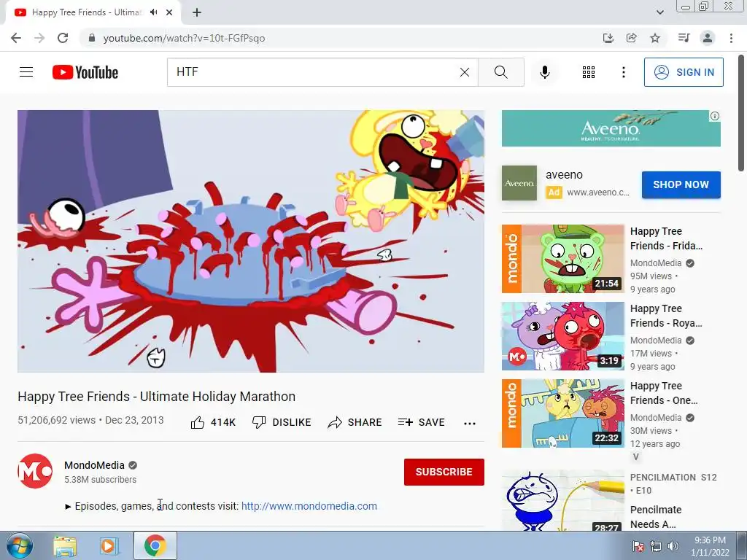This screenshot has width=747, height=560.
Task: Open 'Happy Tree Friends - One...' title
Action: [x=664, y=393]
